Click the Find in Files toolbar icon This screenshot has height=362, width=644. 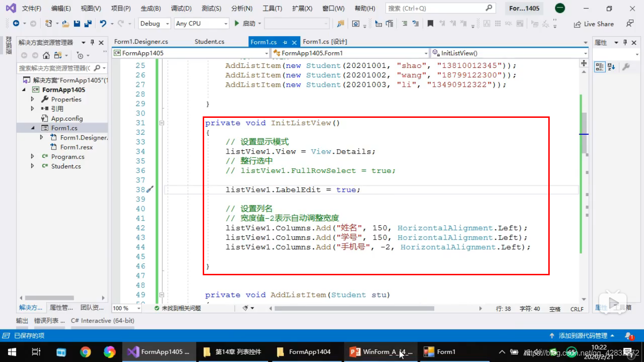tap(340, 24)
